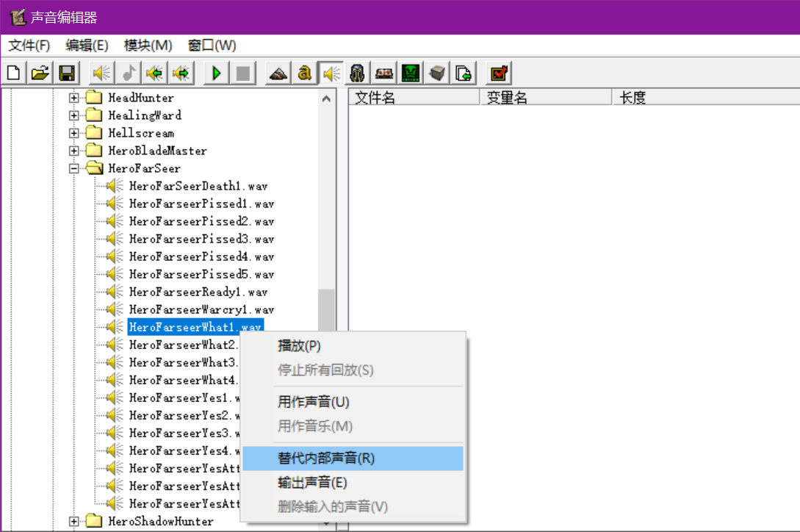Expand the HealingWard folder
Screen dimensions: 800x532
73,115
